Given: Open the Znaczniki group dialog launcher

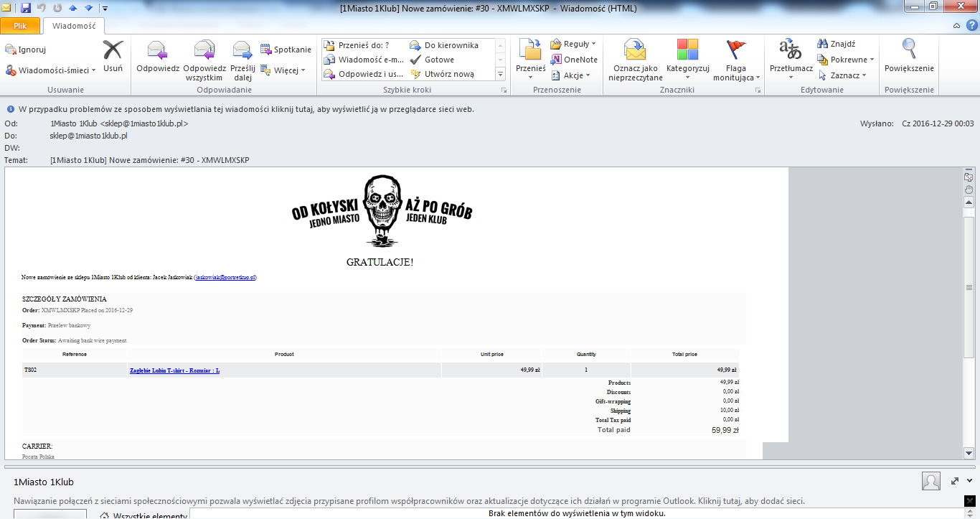Looking at the screenshot, I should [x=758, y=90].
